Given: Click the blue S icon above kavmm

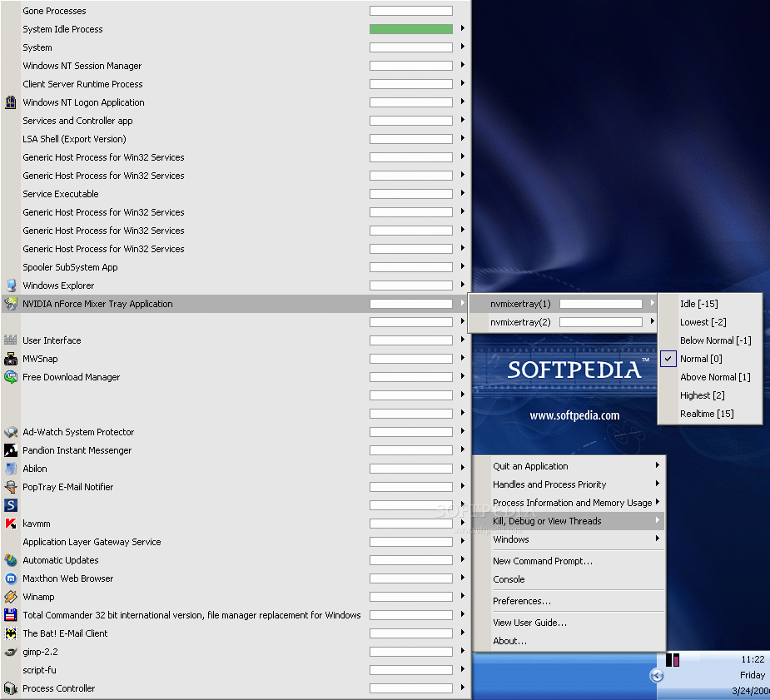Looking at the screenshot, I should coord(10,505).
